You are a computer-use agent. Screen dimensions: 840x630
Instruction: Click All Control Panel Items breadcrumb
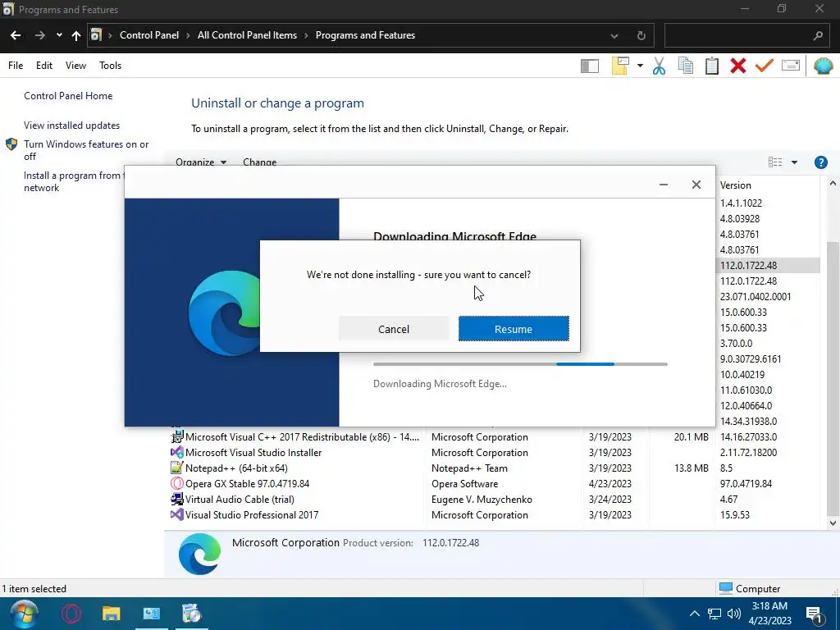click(x=247, y=35)
